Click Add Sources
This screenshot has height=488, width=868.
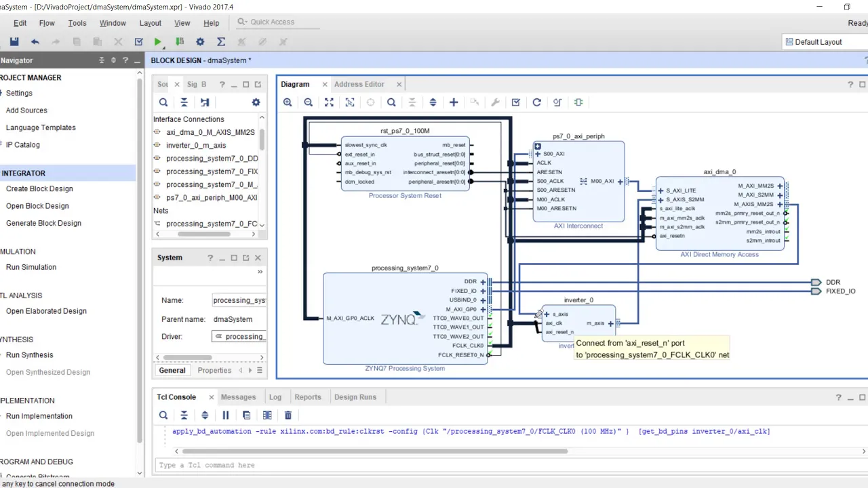click(x=26, y=110)
